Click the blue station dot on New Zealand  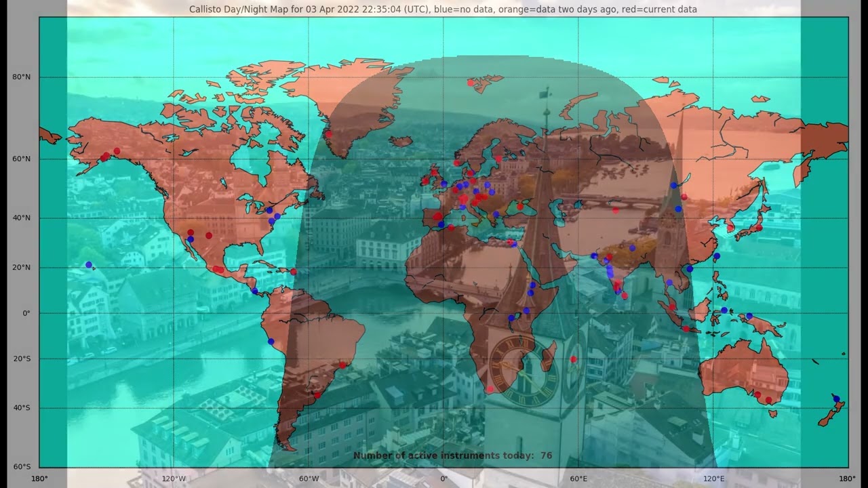click(x=836, y=399)
